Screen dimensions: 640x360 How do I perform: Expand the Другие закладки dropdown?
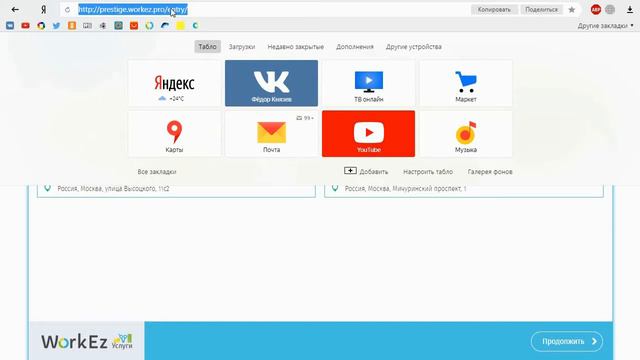click(x=606, y=25)
